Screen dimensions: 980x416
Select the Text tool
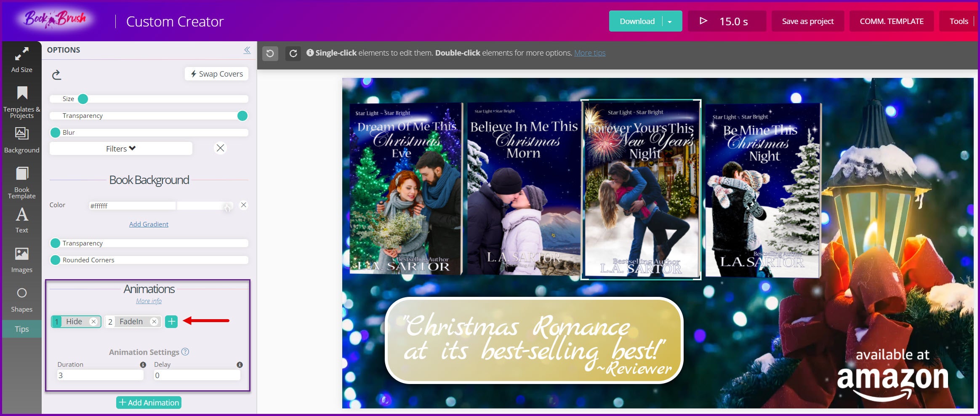(x=21, y=220)
